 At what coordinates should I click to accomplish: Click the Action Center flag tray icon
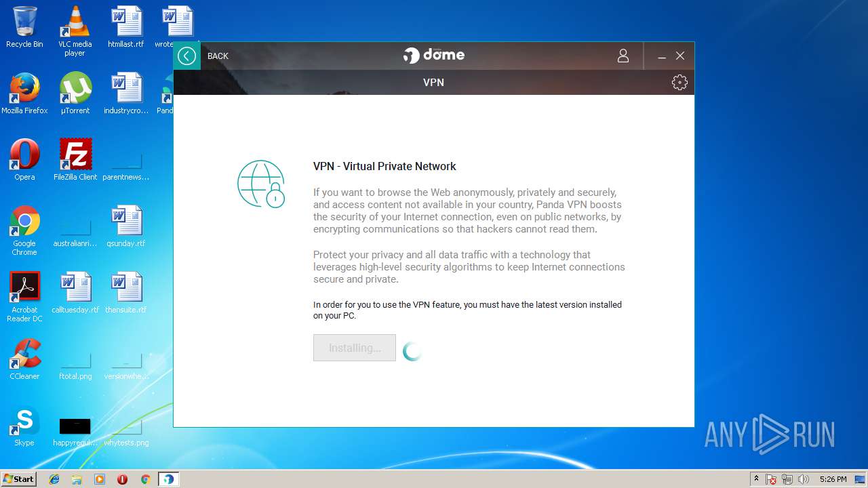[772, 479]
